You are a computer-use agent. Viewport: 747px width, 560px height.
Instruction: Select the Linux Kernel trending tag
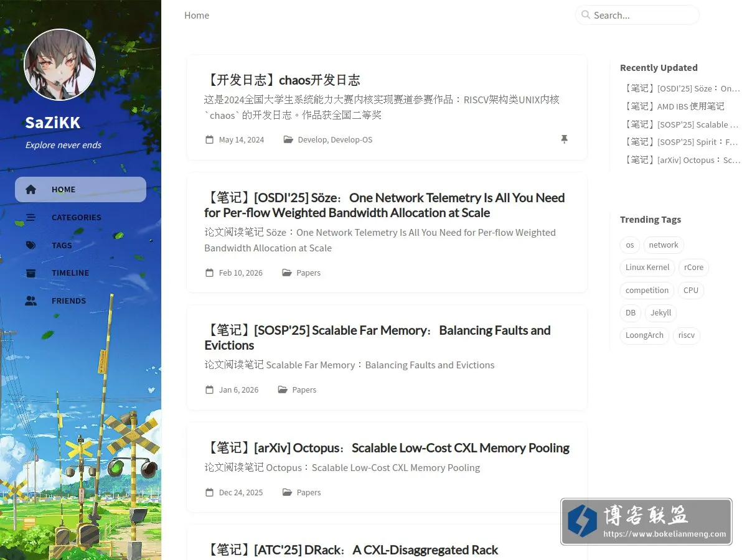coord(647,268)
